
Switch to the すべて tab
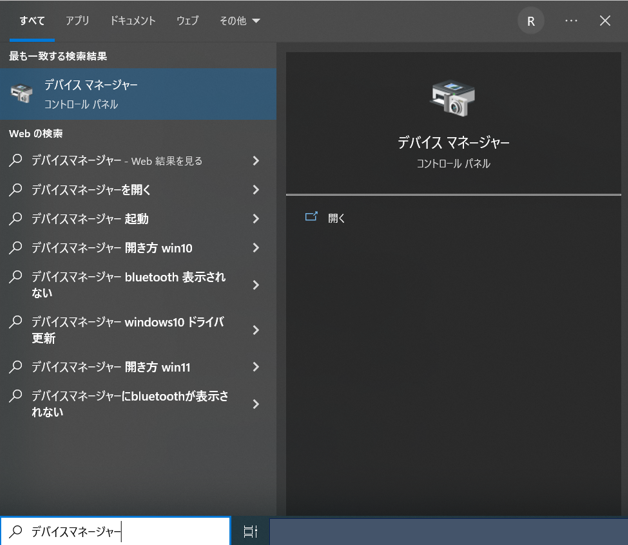[32, 20]
